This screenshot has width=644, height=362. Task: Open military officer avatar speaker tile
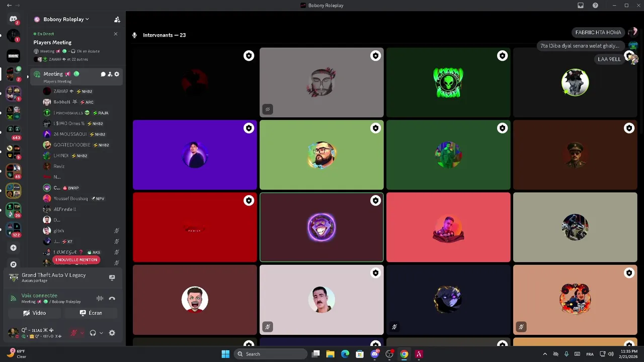575,155
